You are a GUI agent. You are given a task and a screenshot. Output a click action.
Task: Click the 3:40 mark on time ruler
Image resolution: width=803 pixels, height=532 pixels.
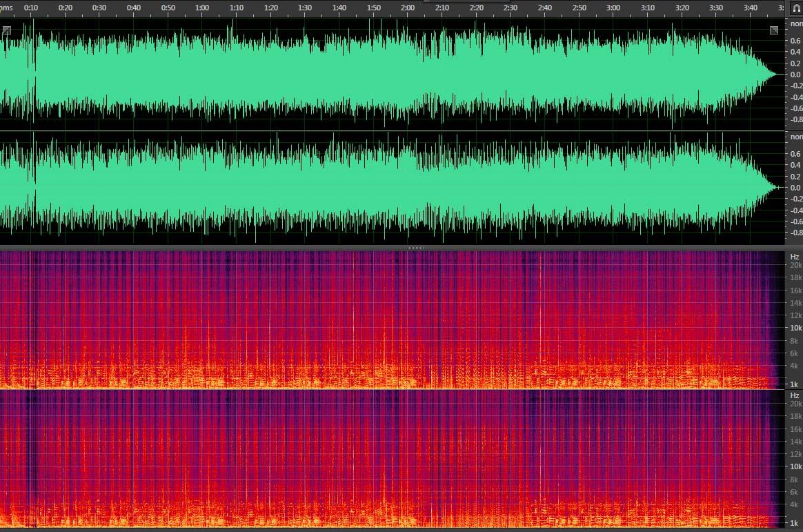tap(751, 8)
